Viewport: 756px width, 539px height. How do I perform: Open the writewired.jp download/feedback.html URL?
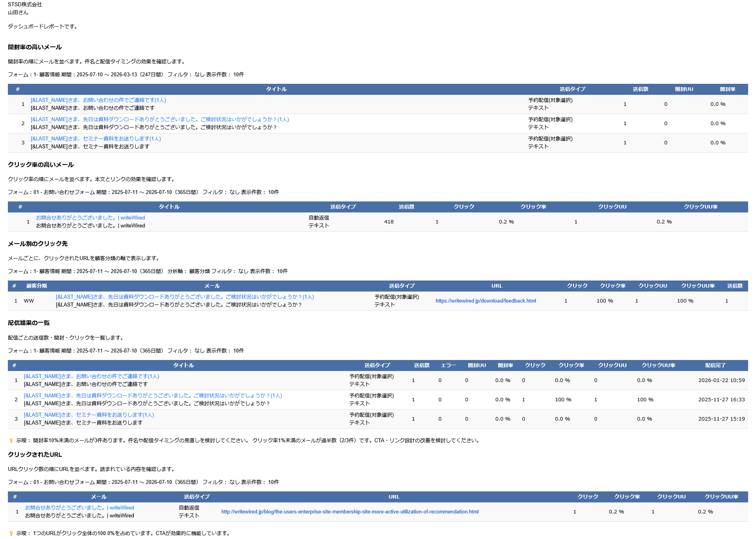tap(486, 301)
